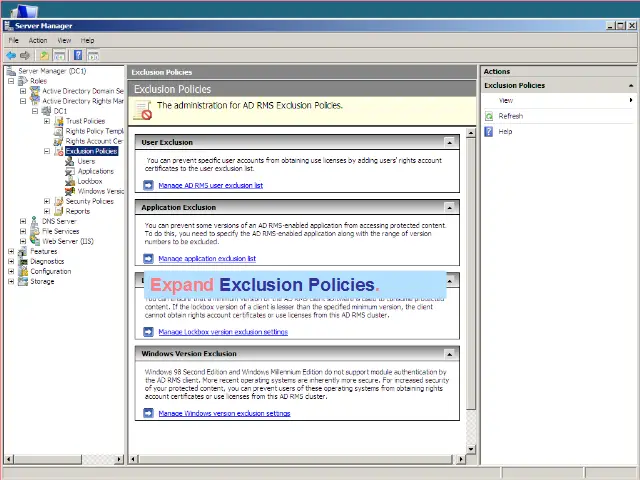The image size is (640, 480).
Task: Click the Forward arrow toolbar icon
Action: (x=25, y=55)
